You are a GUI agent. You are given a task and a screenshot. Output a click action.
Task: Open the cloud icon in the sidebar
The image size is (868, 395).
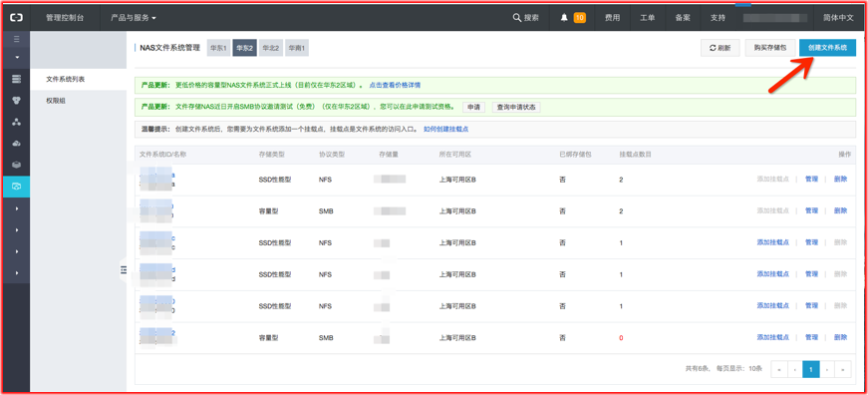point(16,144)
